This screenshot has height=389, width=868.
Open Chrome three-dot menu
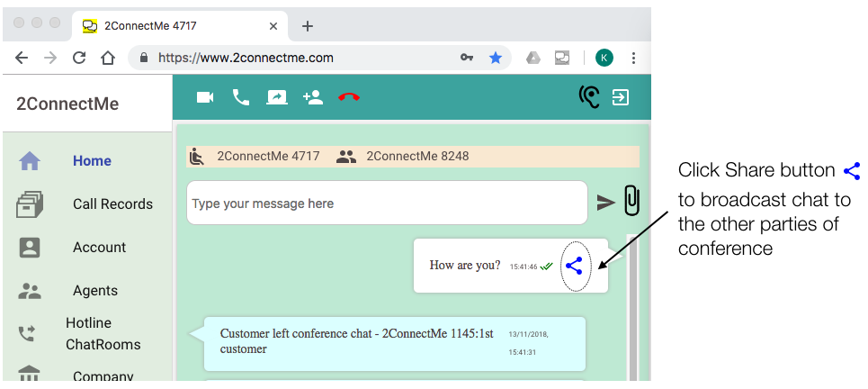[633, 58]
